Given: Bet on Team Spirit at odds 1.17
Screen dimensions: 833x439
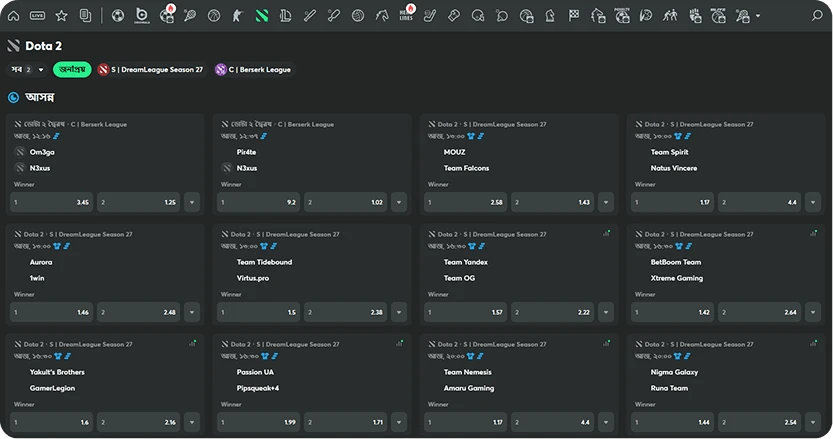Looking at the screenshot, I should [670, 202].
